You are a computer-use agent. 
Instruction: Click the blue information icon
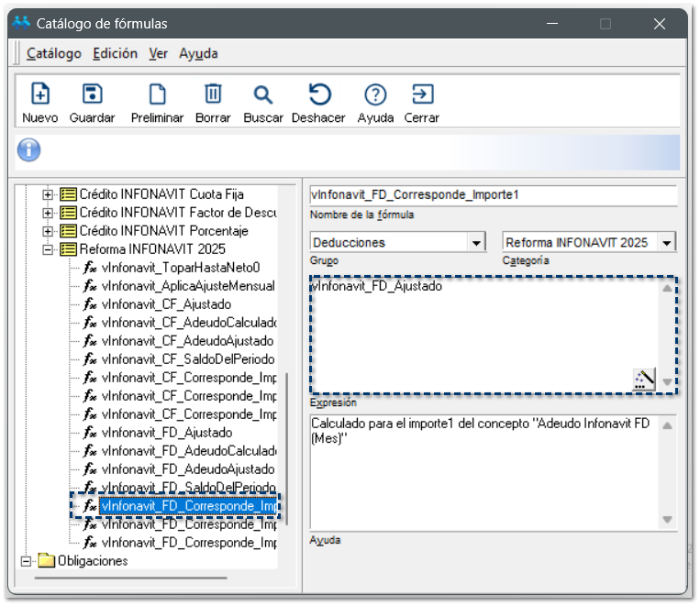pos(29,150)
